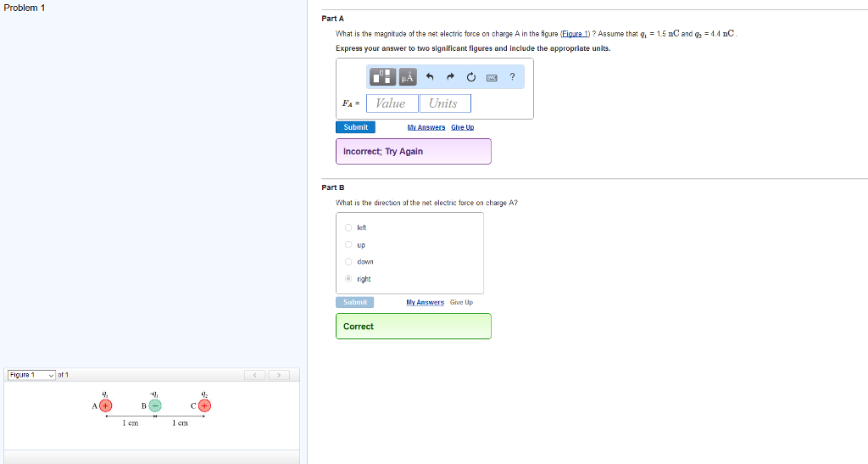The height and width of the screenshot is (464, 868).
Task: Click the Part B direction question text
Action: [427, 203]
